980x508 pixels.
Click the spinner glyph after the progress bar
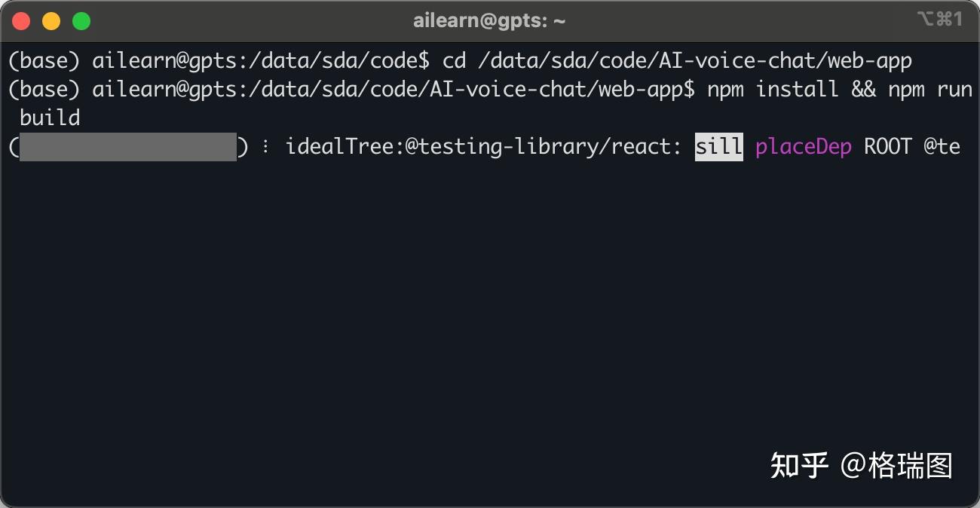coord(265,147)
